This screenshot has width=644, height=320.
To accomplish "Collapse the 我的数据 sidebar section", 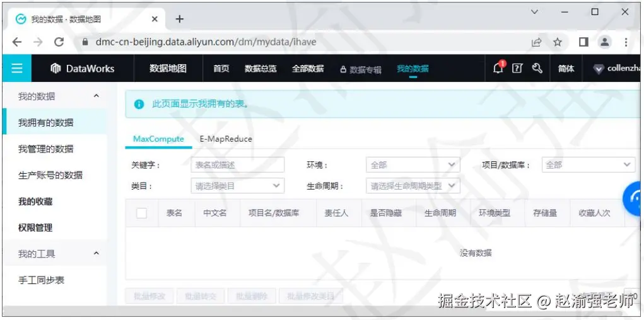I will [97, 96].
